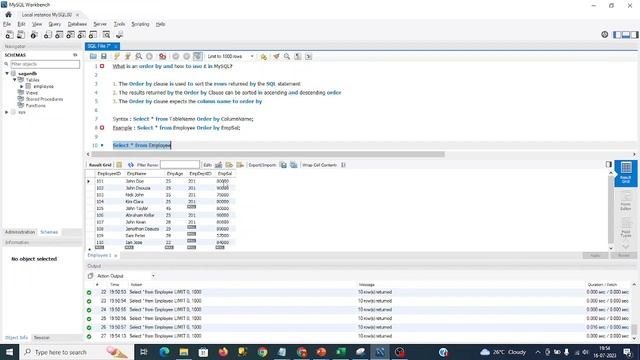Create a new table from main toolbar
The image size is (640, 360).
click(x=59, y=35)
